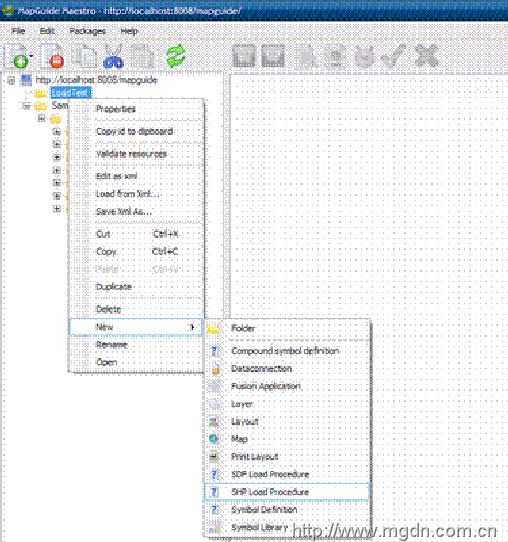
Task: Click the Compound symbol definition icon
Action: [x=214, y=351]
